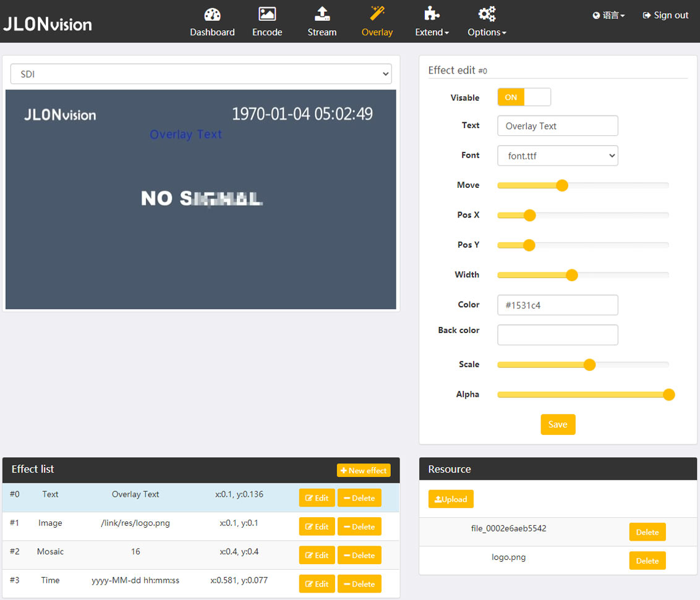Edit effect #3 Time
Screen dimensions: 700x600
click(317, 584)
